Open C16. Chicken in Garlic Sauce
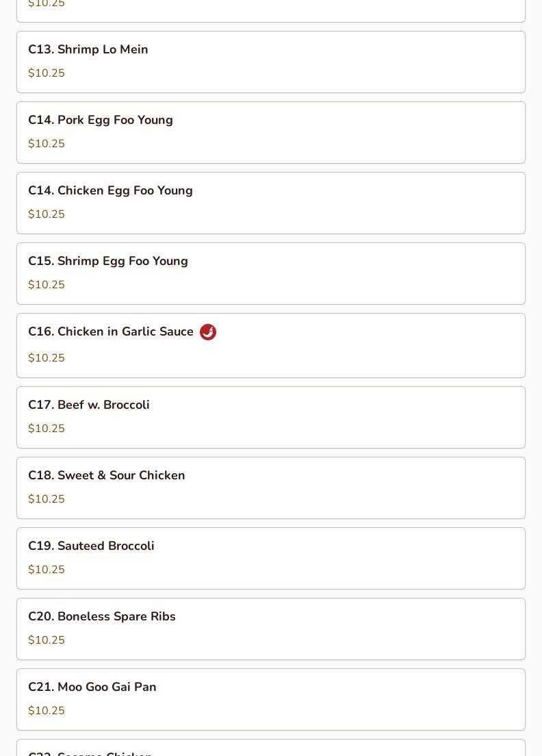This screenshot has width=542, height=756. (x=271, y=345)
